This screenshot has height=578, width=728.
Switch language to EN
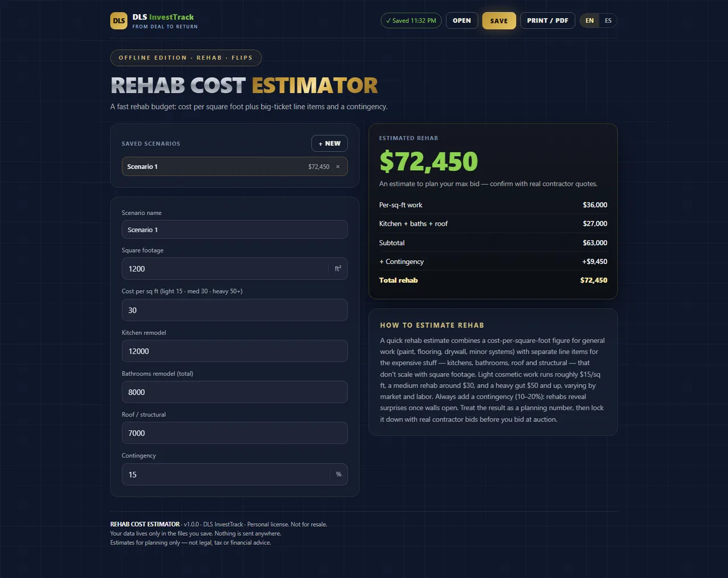590,20
